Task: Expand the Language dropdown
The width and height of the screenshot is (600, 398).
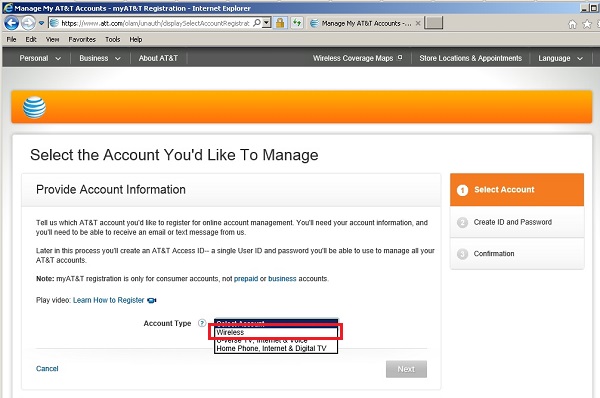Action: tap(560, 58)
